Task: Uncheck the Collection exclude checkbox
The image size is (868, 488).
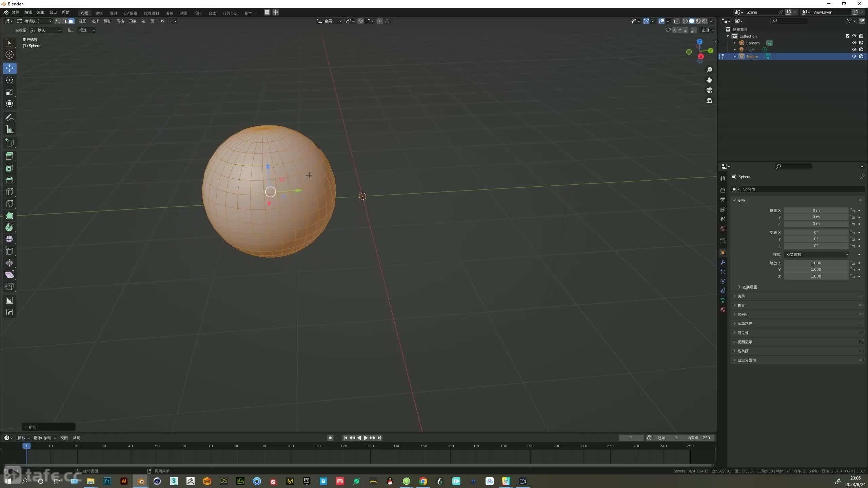Action: [848, 36]
